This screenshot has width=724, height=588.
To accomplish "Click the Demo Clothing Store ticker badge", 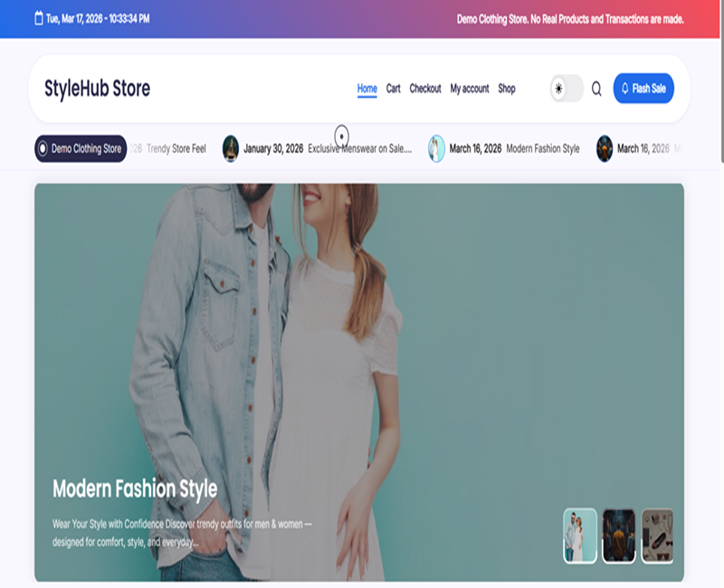I will pos(83,147).
